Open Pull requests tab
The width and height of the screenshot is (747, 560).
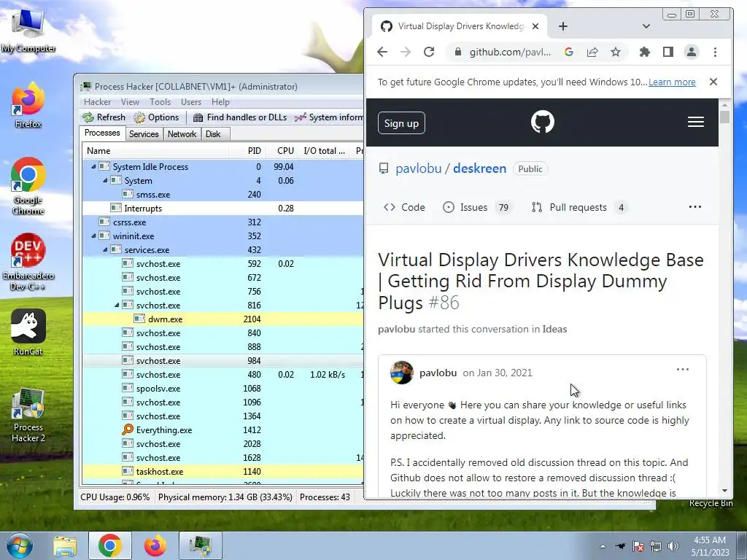(578, 207)
